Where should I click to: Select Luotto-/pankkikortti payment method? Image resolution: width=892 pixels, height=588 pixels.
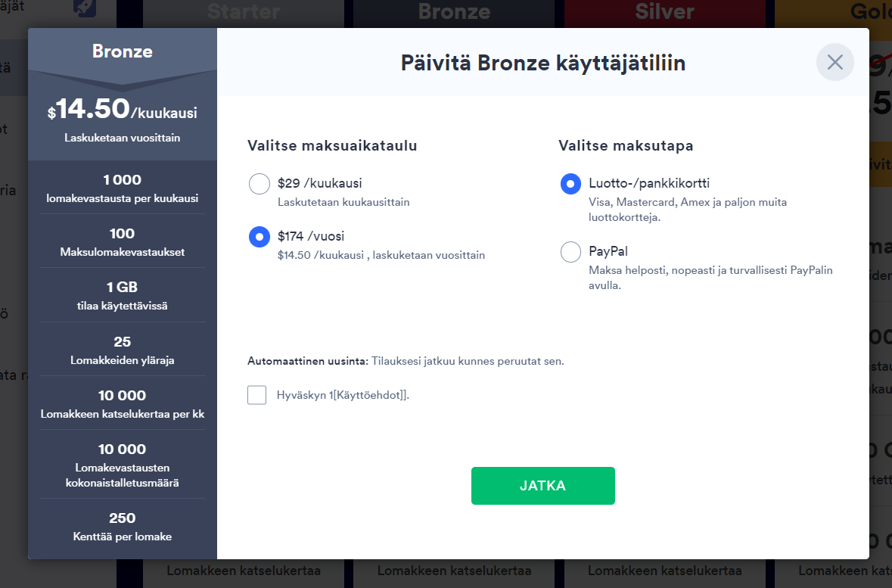pyautogui.click(x=570, y=184)
